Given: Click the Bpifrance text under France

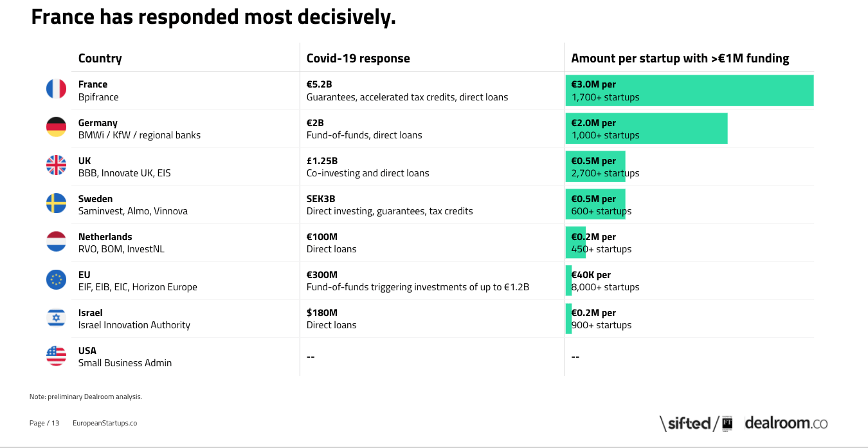Looking at the screenshot, I should click(98, 97).
